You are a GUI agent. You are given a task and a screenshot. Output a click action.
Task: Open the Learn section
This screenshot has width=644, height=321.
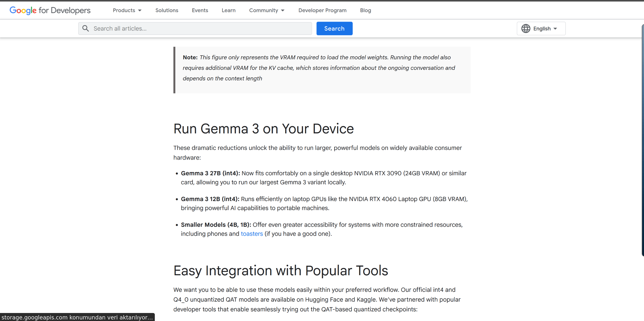tap(228, 10)
